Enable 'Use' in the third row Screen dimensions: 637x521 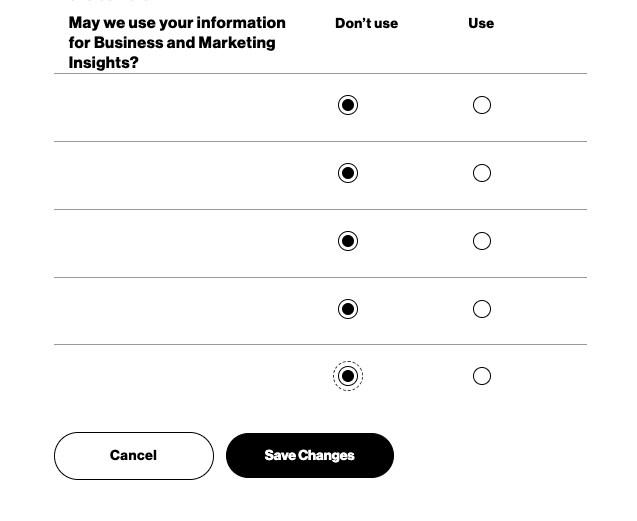coord(482,241)
